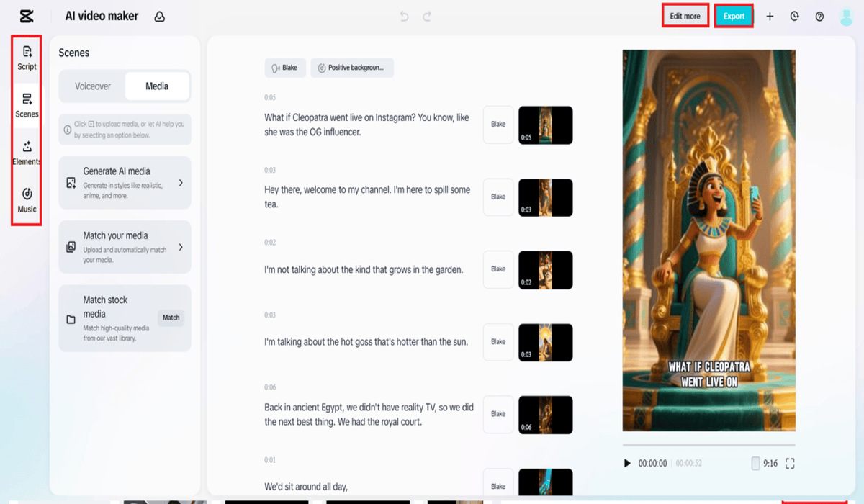Image resolution: width=864 pixels, height=504 pixels.
Task: Open the Script sidebar panel
Action: (x=27, y=58)
